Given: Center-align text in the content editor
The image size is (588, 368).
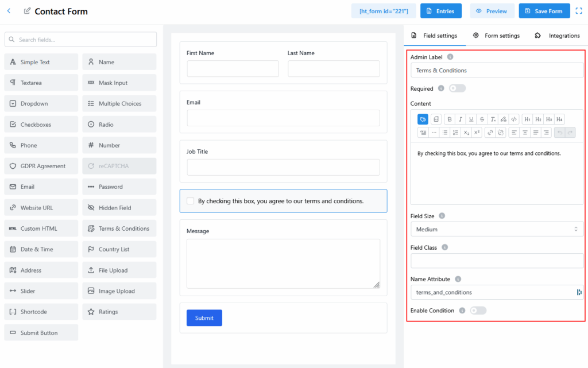Looking at the screenshot, I should click(x=525, y=133).
